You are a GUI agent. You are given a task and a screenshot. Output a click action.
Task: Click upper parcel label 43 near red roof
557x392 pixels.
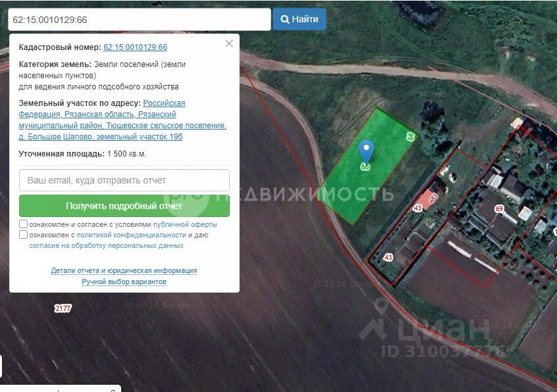417,208
